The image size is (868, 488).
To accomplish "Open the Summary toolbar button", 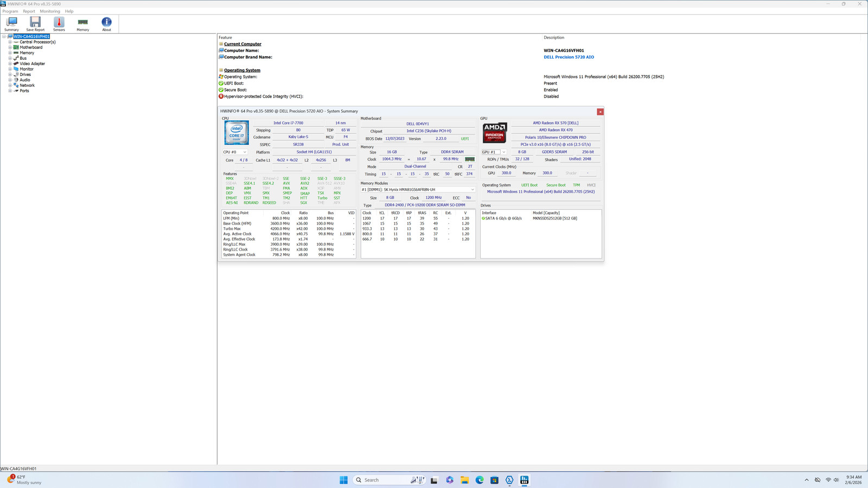I will [x=11, y=24].
